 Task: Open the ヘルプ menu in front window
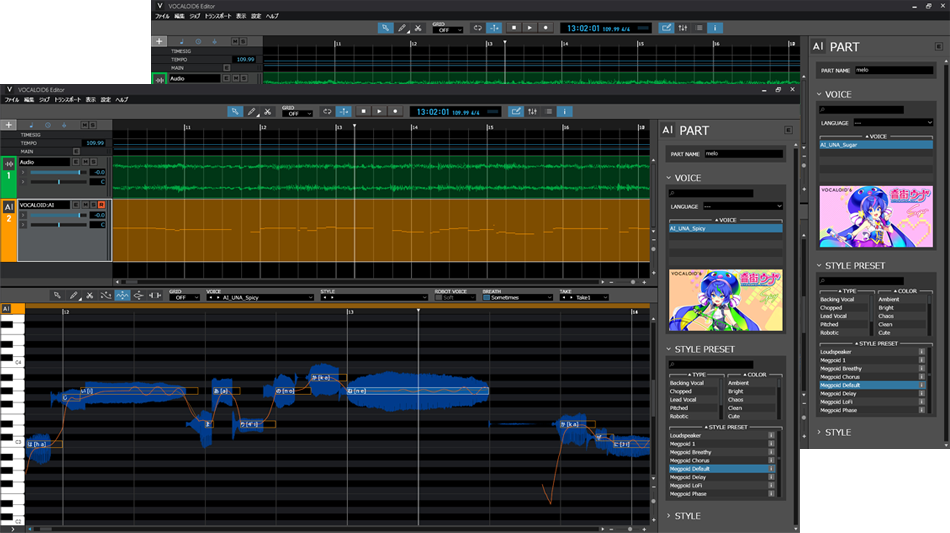[x=122, y=100]
